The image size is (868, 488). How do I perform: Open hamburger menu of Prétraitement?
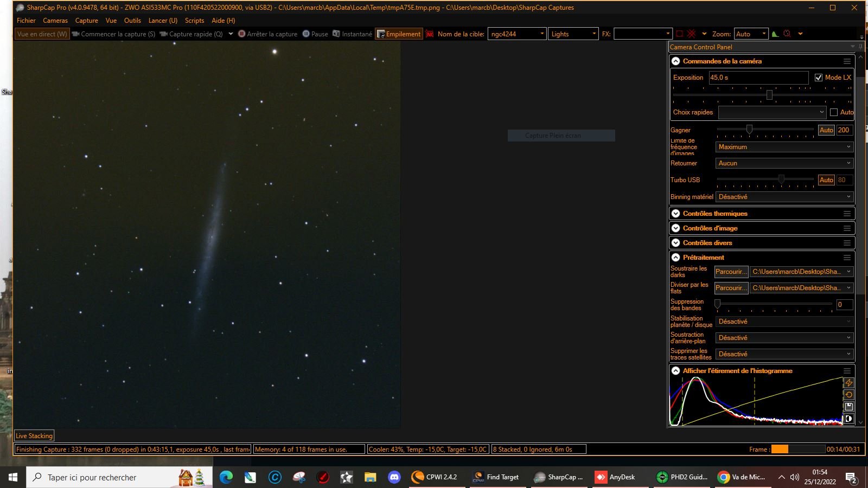coord(847,258)
